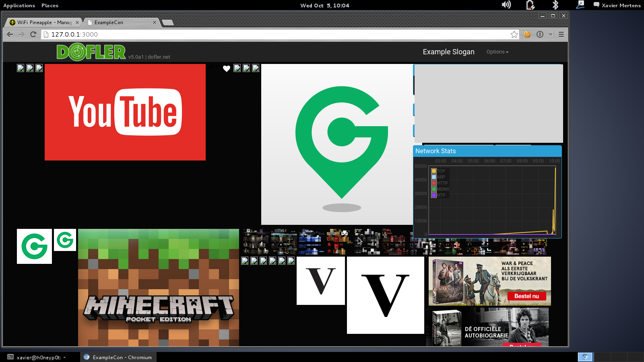
Task: Toggle the HTTP legend swatch
Action: tap(434, 183)
